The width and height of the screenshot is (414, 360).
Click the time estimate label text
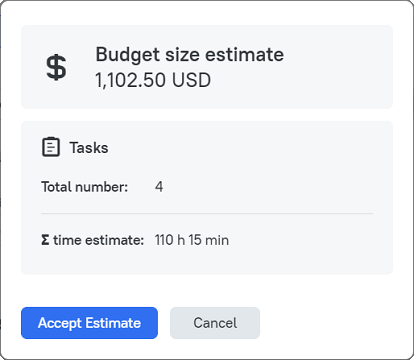click(x=98, y=240)
